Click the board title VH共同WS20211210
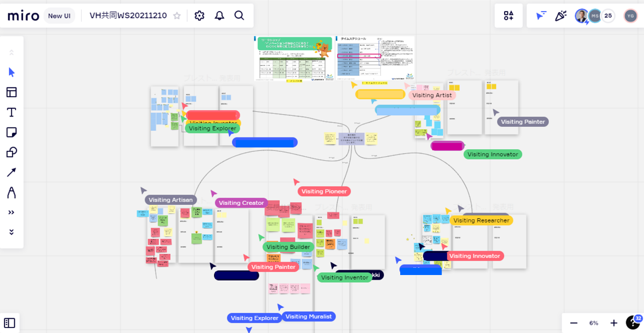The height and width of the screenshot is (333, 644). pyautogui.click(x=128, y=15)
